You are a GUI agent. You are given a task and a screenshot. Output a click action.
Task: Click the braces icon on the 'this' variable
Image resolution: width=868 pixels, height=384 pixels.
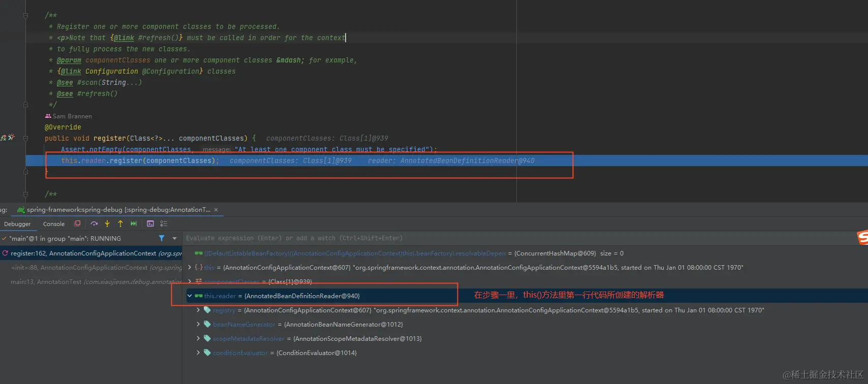199,267
